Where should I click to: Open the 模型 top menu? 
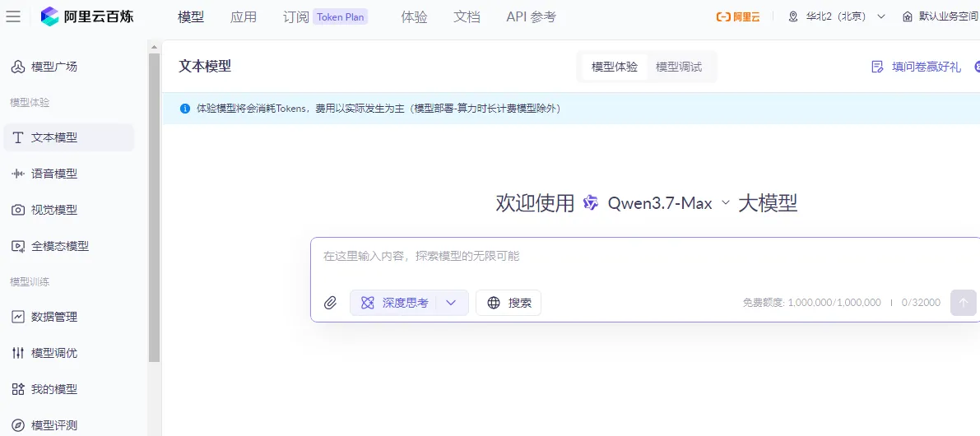[x=191, y=17]
